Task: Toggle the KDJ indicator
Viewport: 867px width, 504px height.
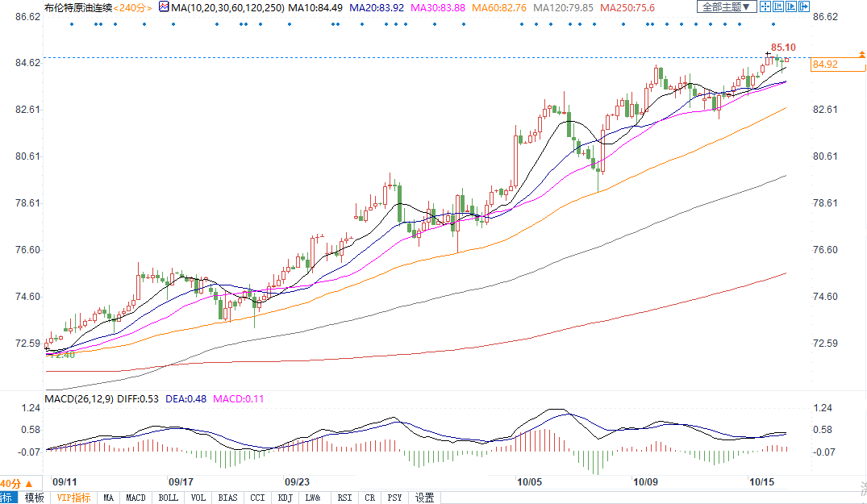Action: click(285, 498)
